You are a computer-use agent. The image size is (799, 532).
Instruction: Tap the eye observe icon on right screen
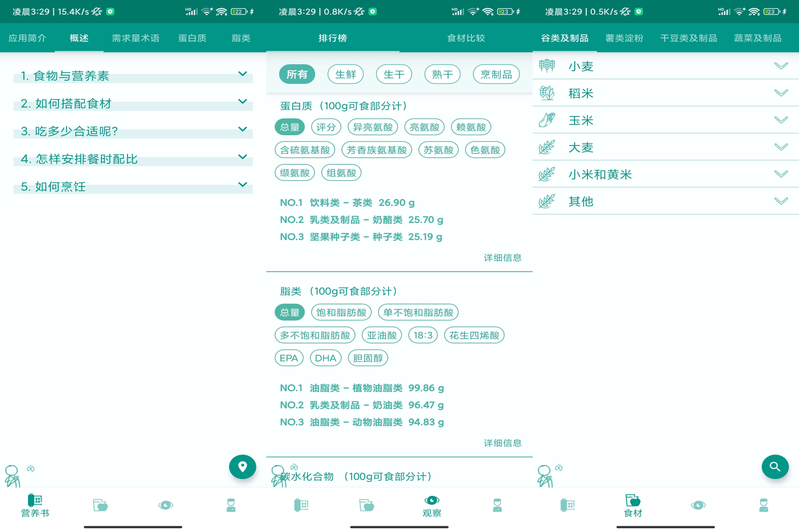click(698, 505)
